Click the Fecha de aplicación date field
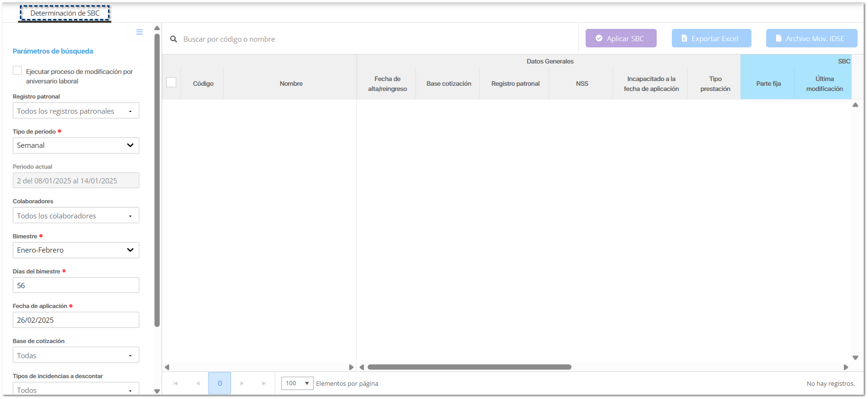 tap(76, 320)
